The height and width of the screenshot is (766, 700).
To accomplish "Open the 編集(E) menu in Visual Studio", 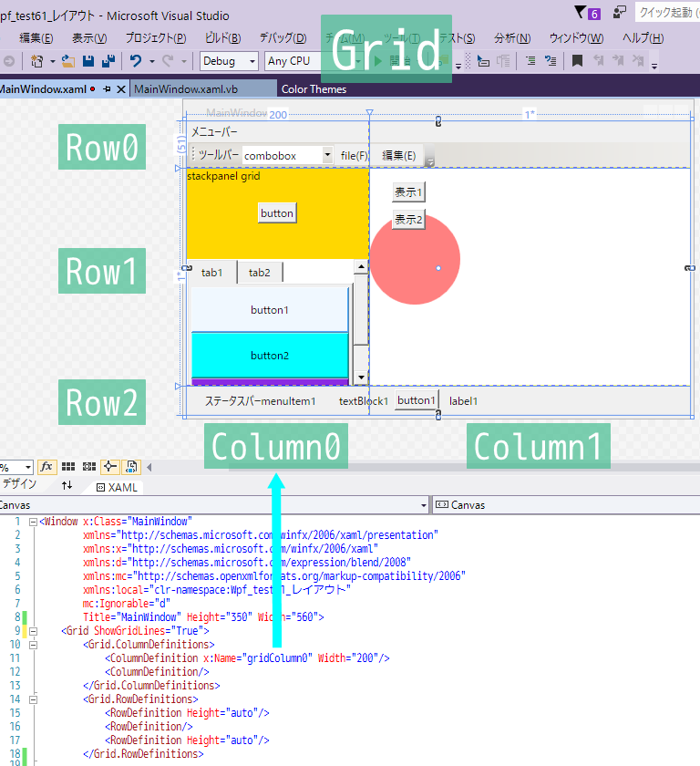I will pos(36,38).
